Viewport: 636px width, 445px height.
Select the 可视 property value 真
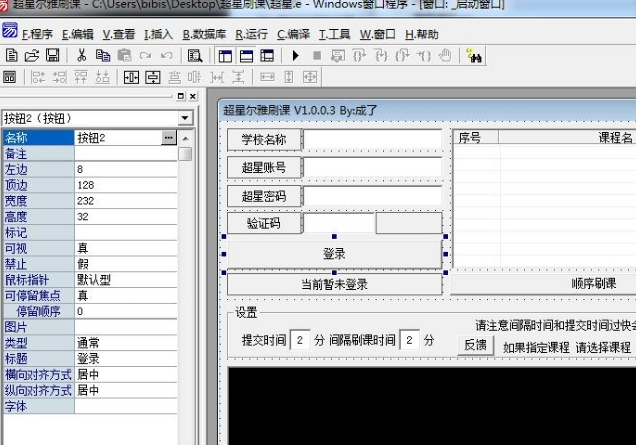point(126,248)
